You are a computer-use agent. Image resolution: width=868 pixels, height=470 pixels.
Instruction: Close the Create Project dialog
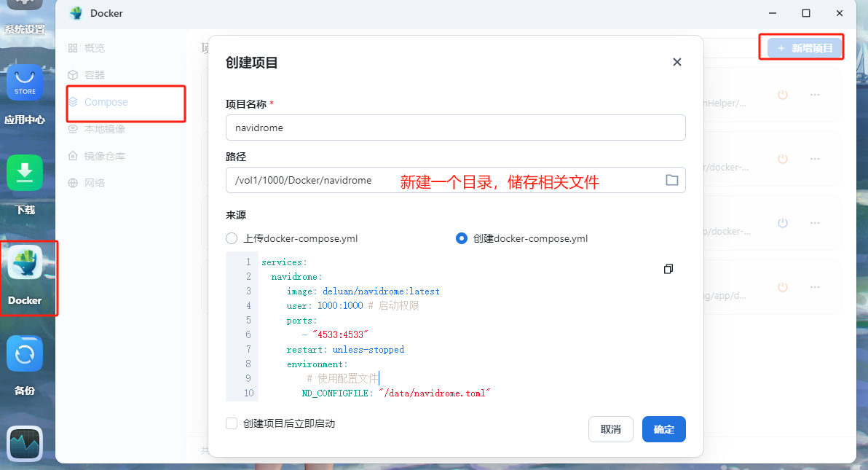coord(676,62)
